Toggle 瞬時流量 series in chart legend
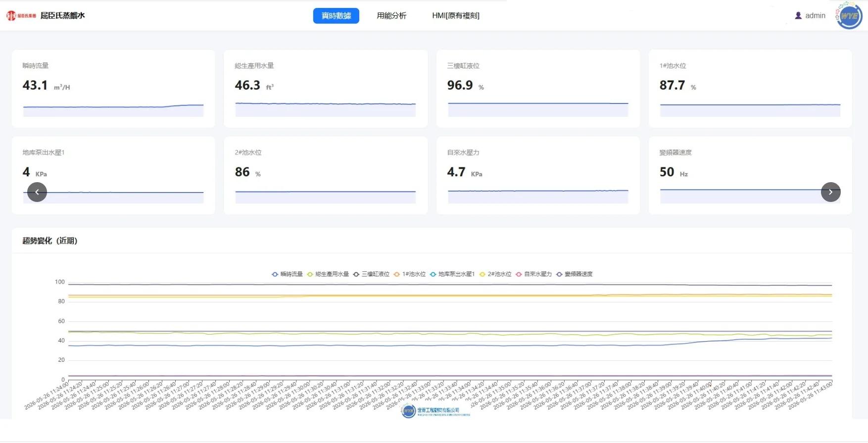Image resolution: width=868 pixels, height=443 pixels. 287,274
